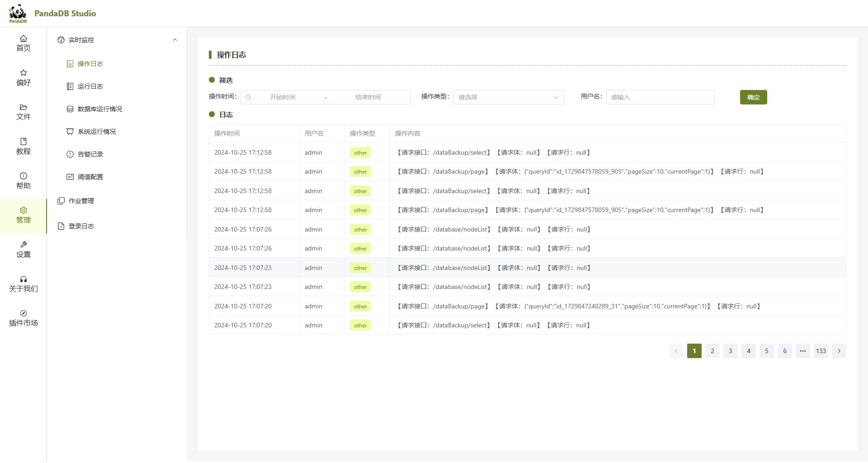
Task: Click the 结束时间 end time field
Action: (368, 97)
